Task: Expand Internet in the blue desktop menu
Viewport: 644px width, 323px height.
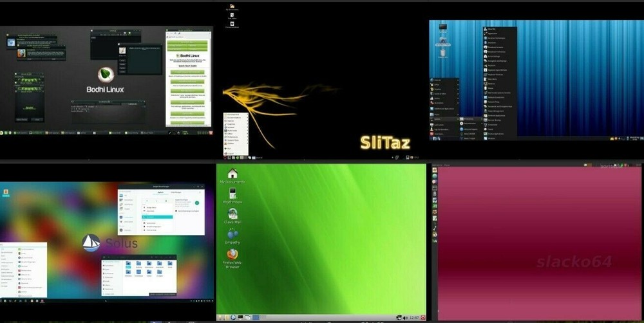Action: point(444,80)
